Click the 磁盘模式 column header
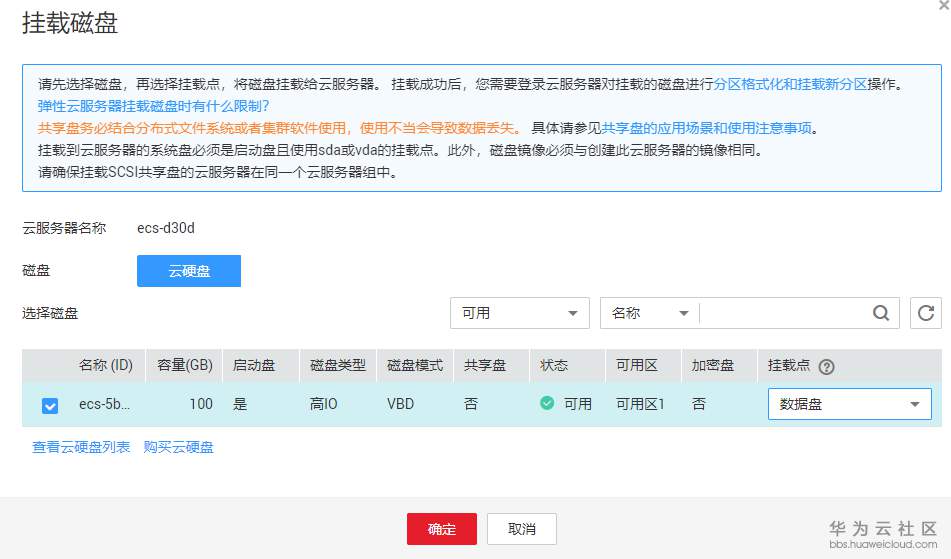 [x=415, y=365]
